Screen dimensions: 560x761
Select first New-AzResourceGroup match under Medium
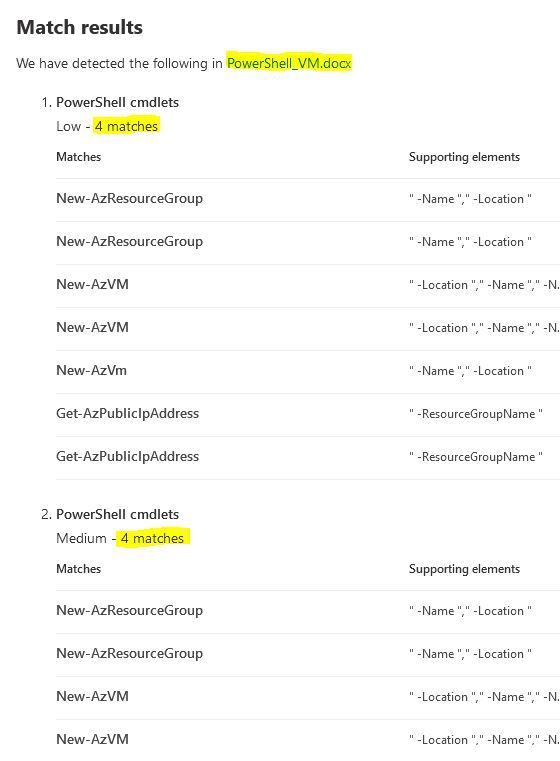point(130,611)
